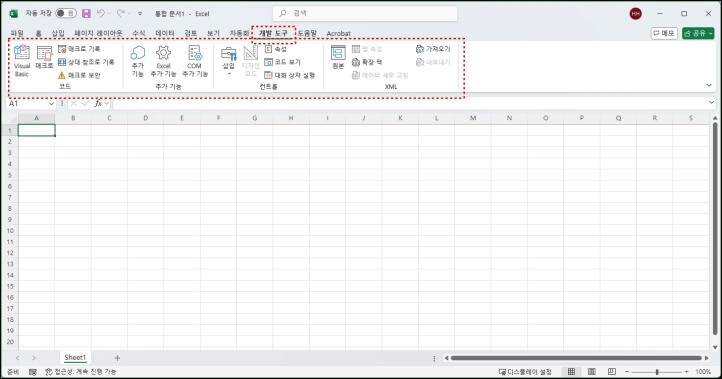Open the 파일 (File) tab
Screen dimensions: 722x379
pyautogui.click(x=17, y=33)
